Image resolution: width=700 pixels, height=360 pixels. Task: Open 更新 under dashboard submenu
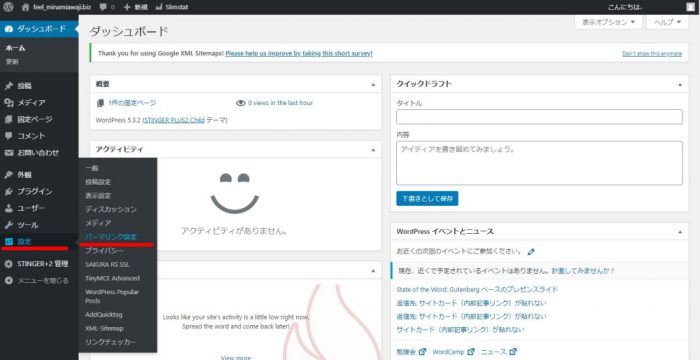tap(12, 62)
